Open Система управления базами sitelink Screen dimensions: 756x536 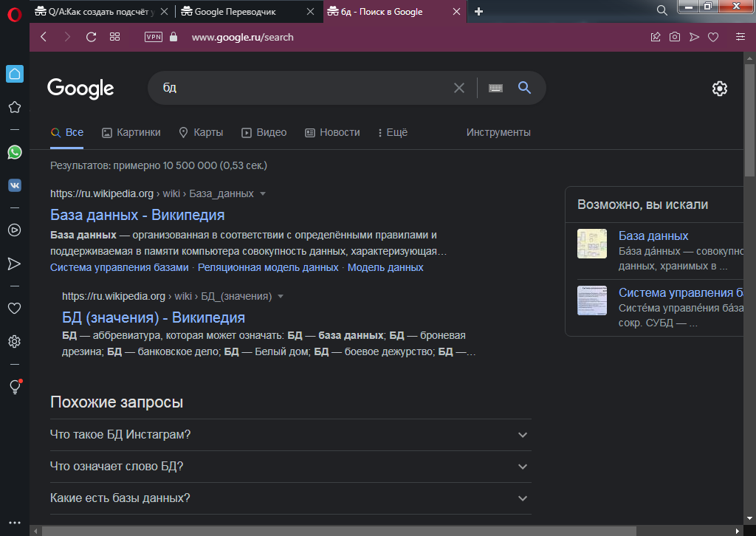[x=119, y=267]
